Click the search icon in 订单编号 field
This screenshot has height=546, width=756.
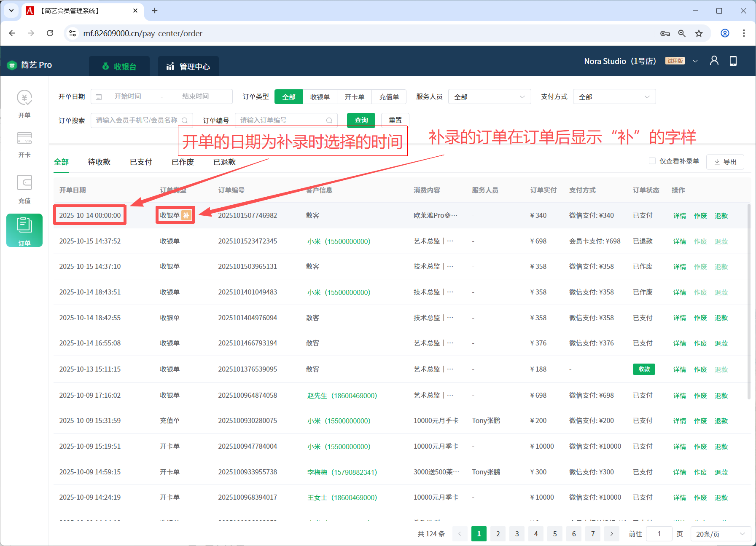[329, 120]
